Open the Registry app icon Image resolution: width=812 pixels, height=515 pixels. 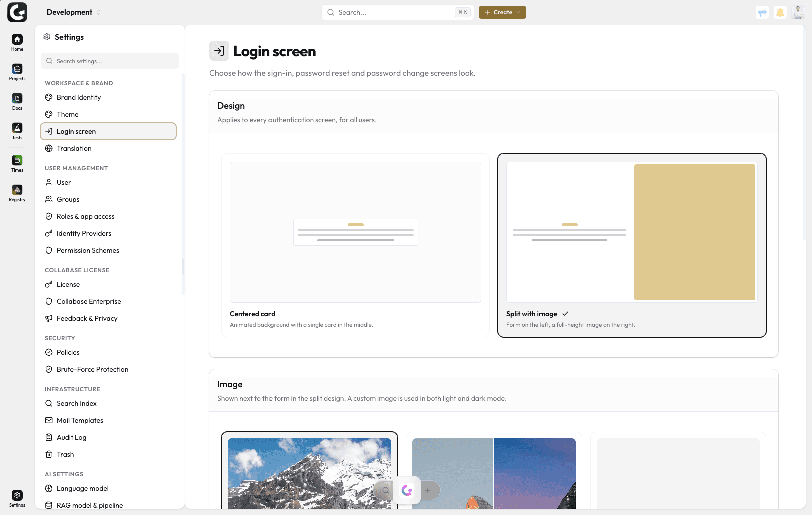click(x=17, y=193)
